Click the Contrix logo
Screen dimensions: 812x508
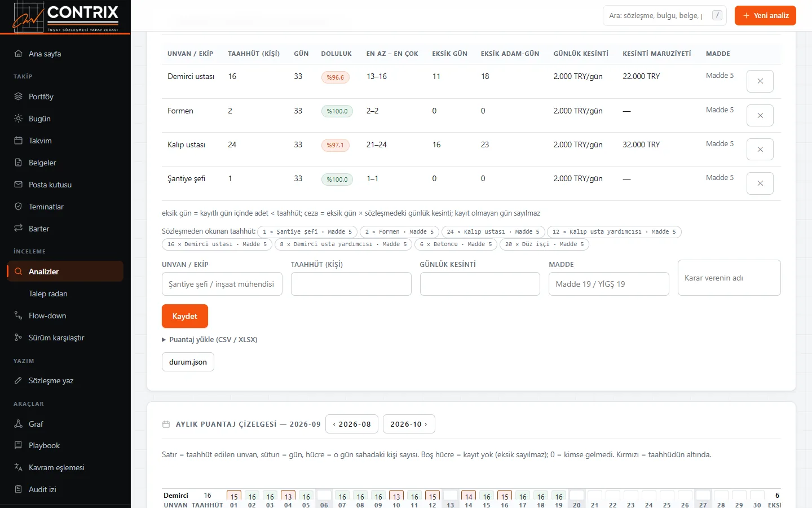[x=65, y=16]
